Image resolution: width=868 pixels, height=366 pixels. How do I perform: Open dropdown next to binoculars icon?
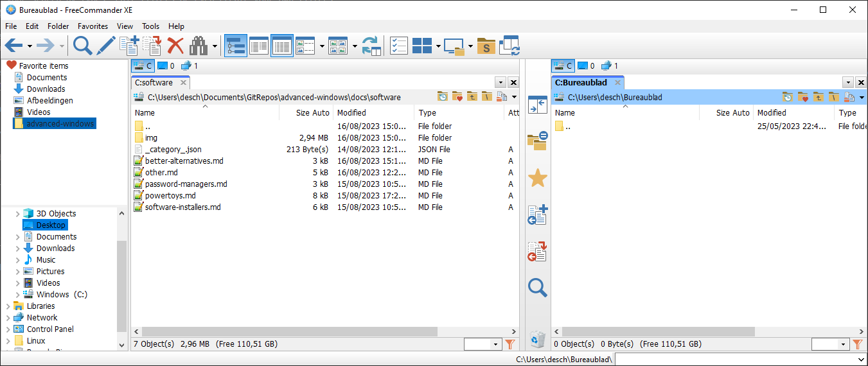(215, 46)
